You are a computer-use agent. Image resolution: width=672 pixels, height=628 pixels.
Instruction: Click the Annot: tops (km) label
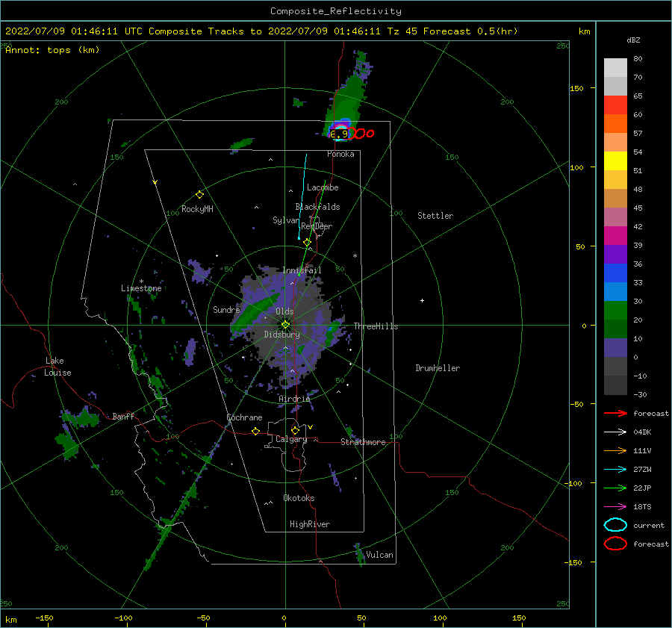pos(52,50)
